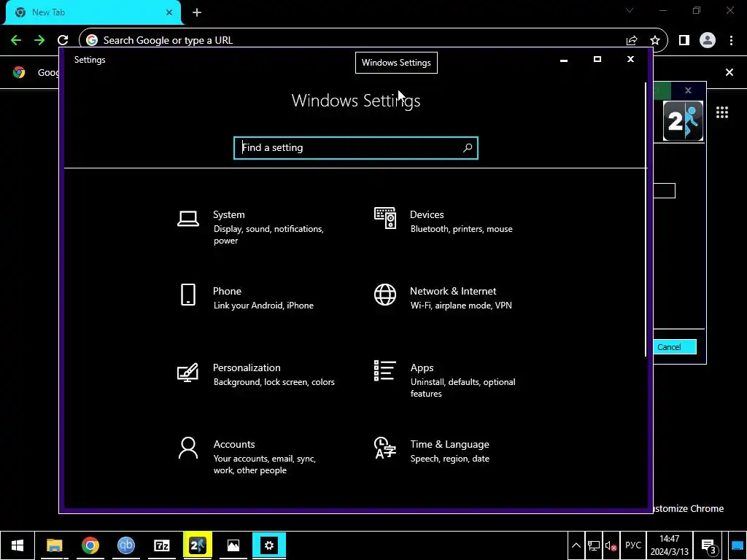The width and height of the screenshot is (747, 560).
Task: Bookmark this tab with the star
Action: pyautogui.click(x=655, y=41)
